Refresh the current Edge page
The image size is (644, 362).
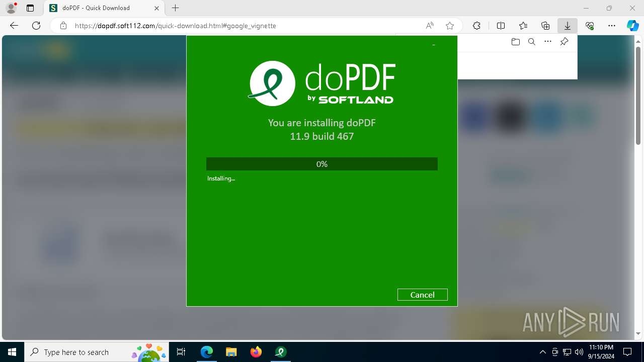click(36, 26)
